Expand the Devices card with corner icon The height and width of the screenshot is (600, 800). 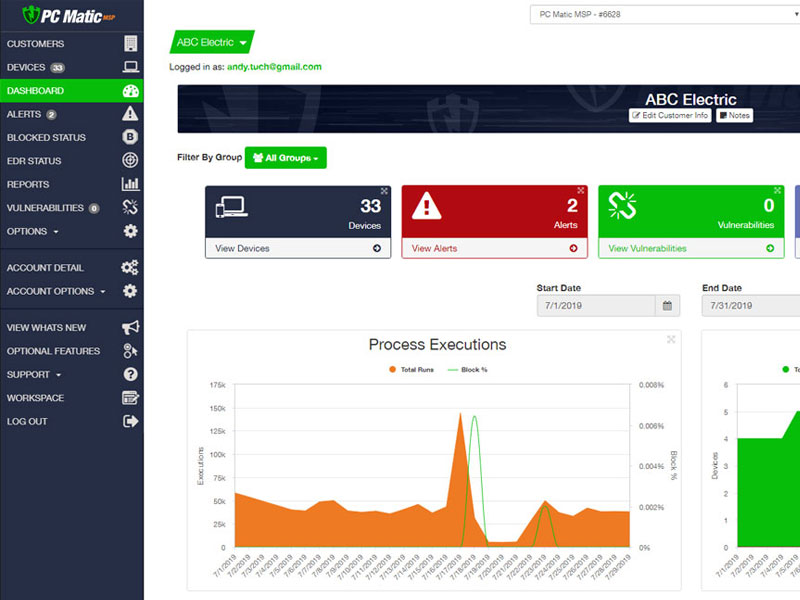(x=384, y=191)
